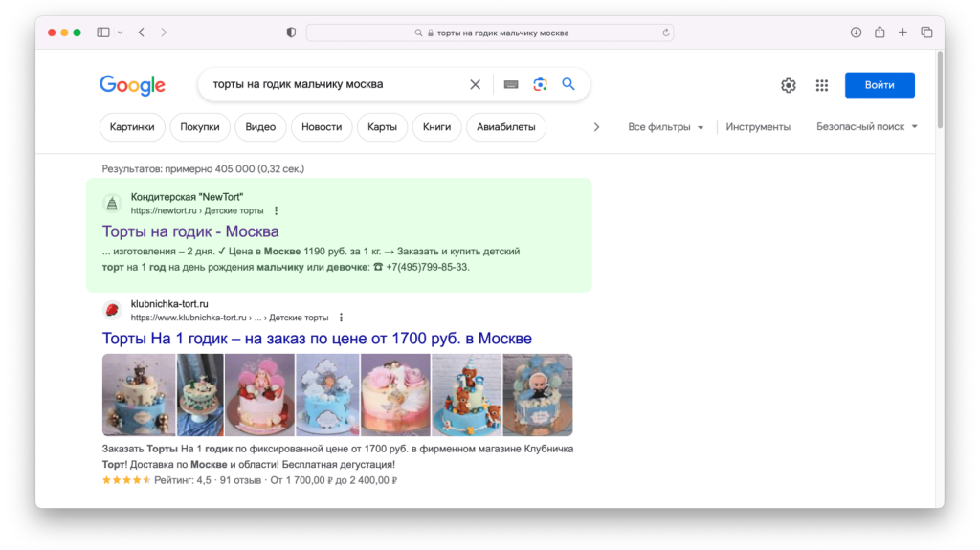Screen dimensions: 980x550
Task: Open the Safari downloads icon
Action: click(x=857, y=33)
